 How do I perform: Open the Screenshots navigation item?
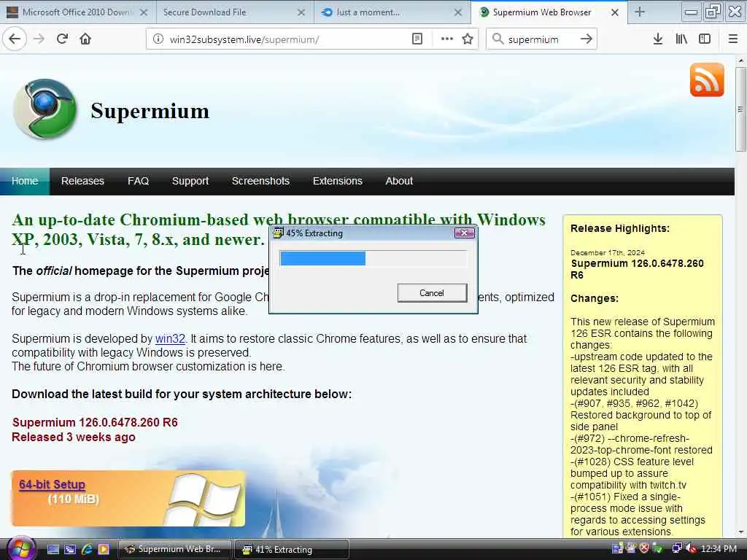[x=260, y=181]
